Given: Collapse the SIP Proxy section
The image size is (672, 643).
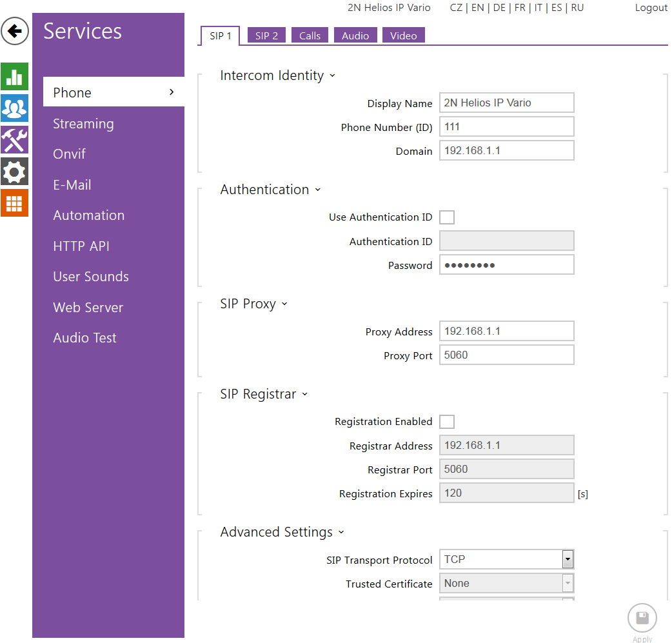Looking at the screenshot, I should pos(253,304).
